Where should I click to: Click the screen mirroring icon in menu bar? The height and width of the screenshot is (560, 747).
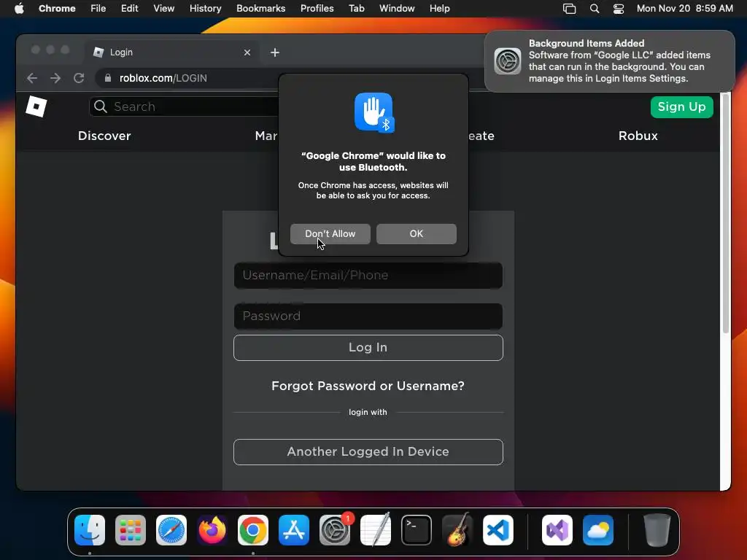pyautogui.click(x=569, y=9)
